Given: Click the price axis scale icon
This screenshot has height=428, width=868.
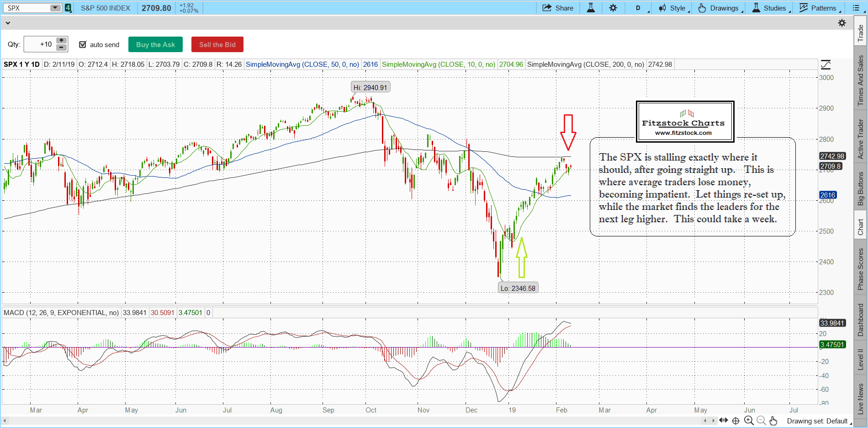Looking at the screenshot, I should click(x=826, y=64).
